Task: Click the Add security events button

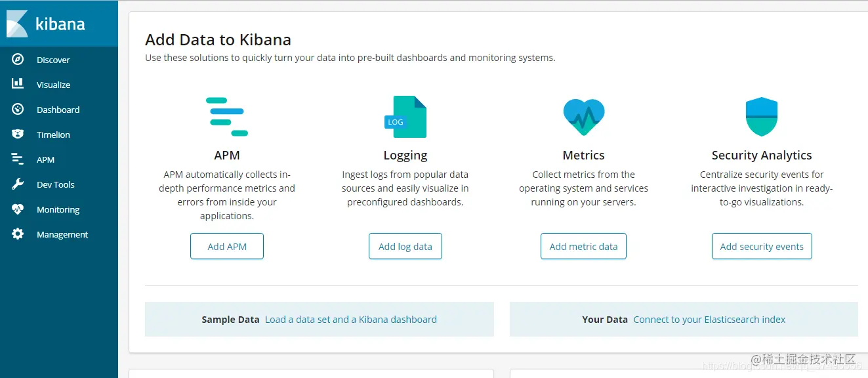Action: pos(762,247)
